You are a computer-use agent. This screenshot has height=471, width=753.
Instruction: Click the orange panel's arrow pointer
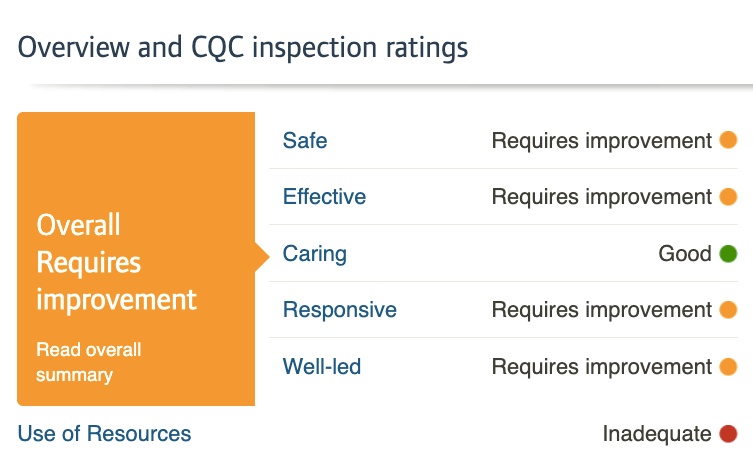[262, 258]
